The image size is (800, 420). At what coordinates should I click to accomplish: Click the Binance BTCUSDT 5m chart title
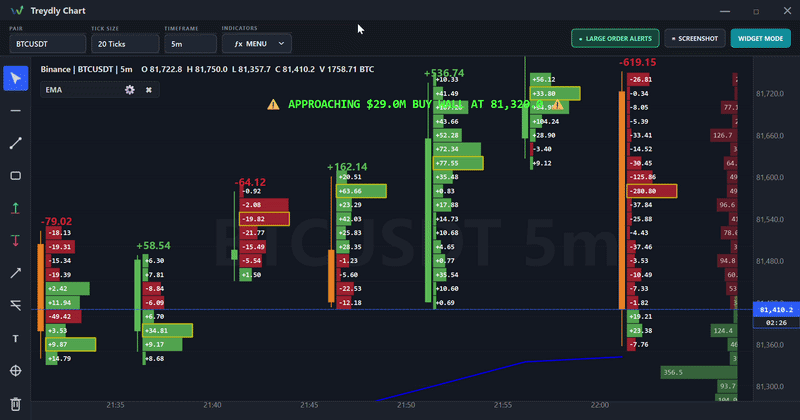click(86, 69)
